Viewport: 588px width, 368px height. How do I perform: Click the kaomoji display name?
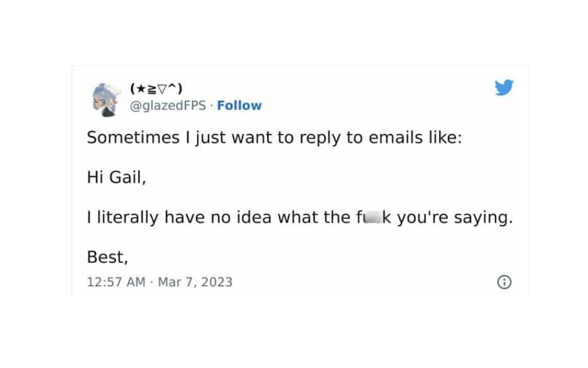[156, 89]
